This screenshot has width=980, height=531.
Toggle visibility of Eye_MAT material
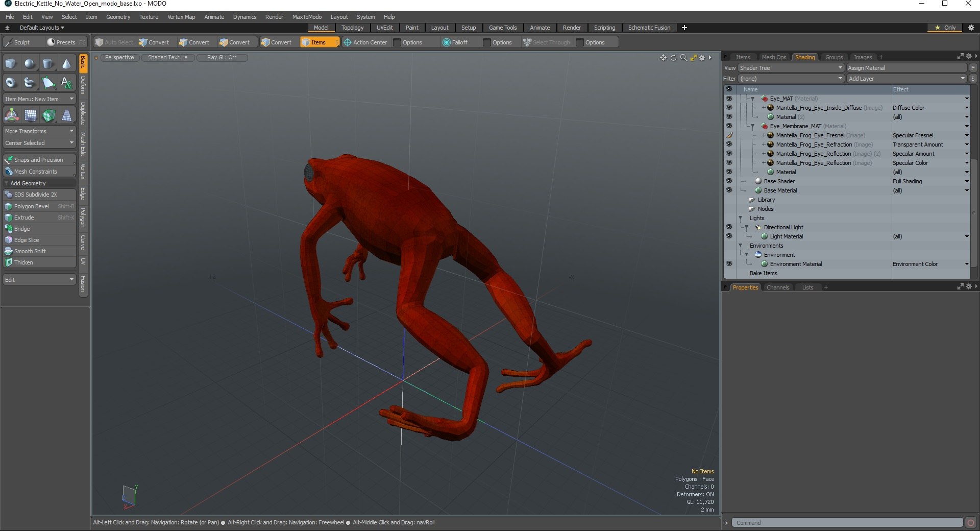729,99
